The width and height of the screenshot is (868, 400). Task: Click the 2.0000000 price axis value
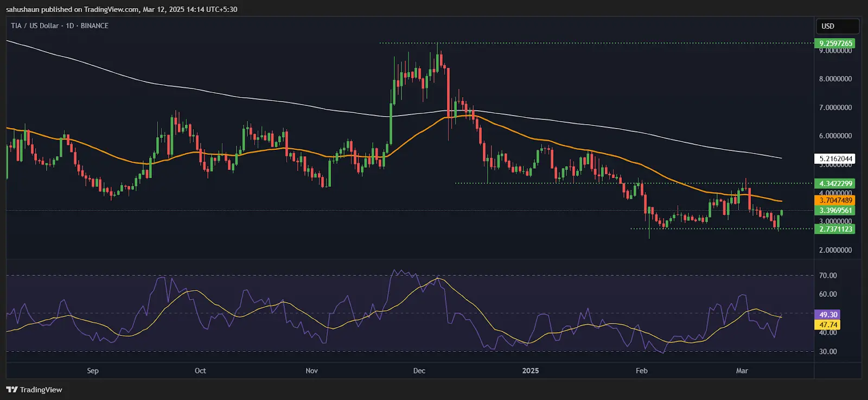point(835,250)
